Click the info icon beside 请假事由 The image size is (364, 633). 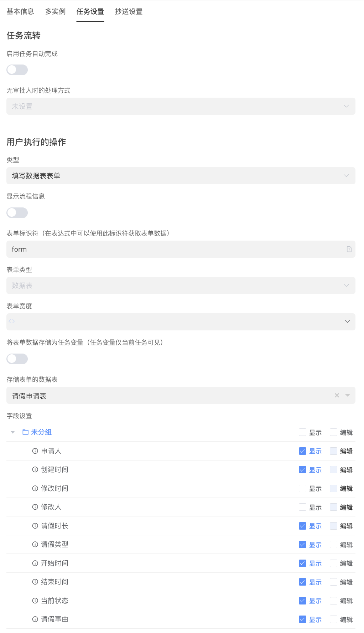(35, 619)
